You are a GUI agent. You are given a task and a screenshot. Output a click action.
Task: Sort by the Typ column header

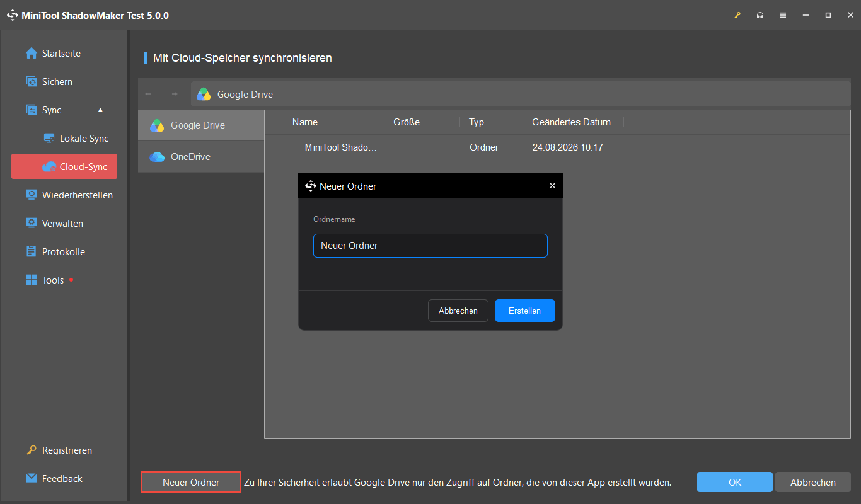[x=477, y=122]
